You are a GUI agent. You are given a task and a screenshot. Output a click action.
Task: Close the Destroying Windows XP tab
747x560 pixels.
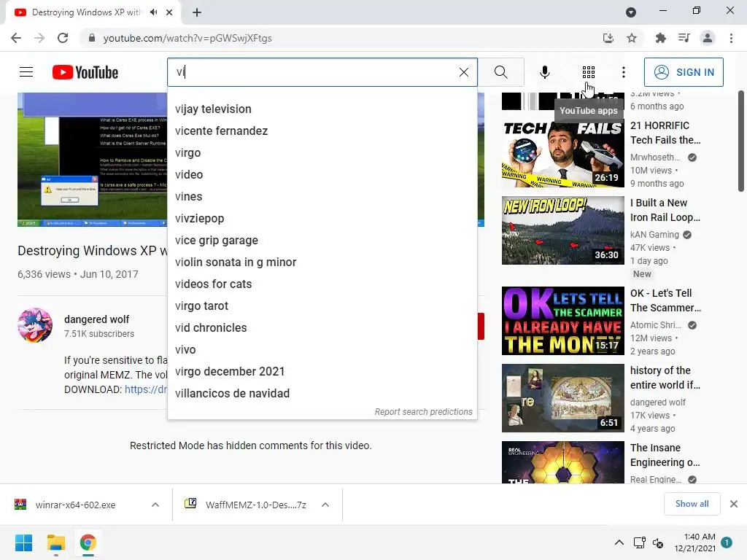169,12
